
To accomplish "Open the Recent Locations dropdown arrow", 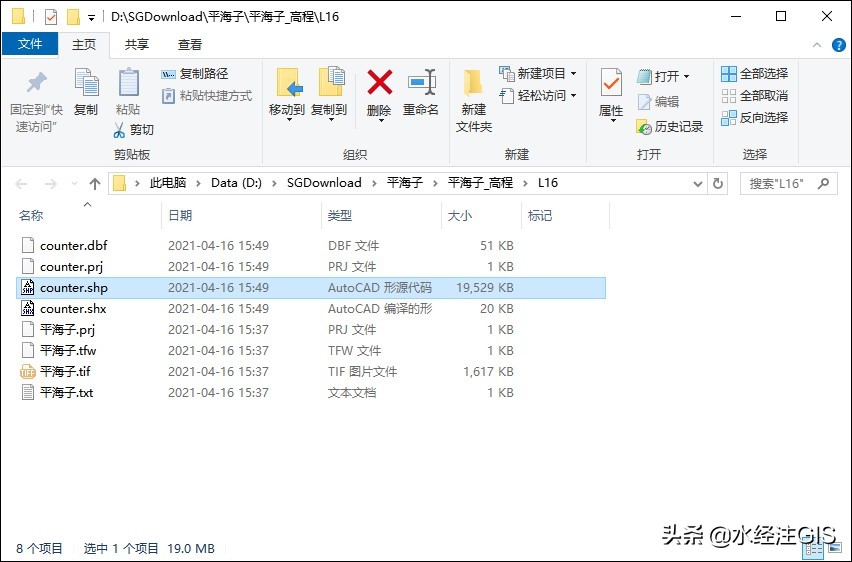I will 74,184.
